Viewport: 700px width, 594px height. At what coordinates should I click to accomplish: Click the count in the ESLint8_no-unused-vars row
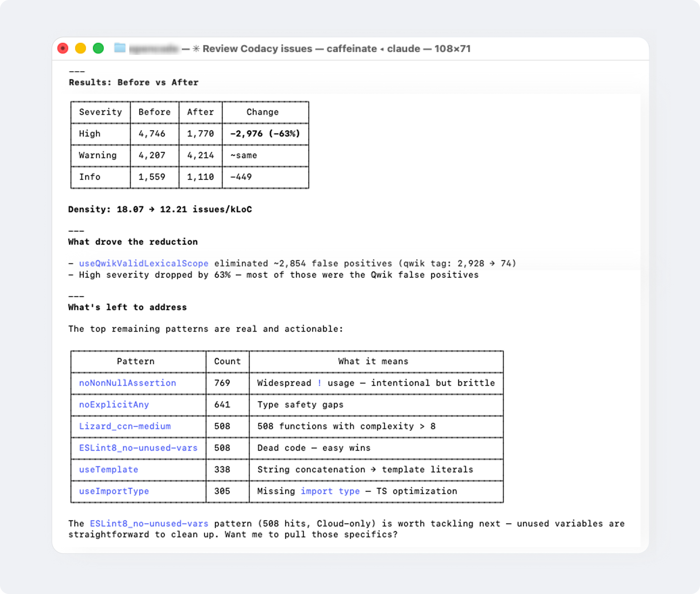222,448
